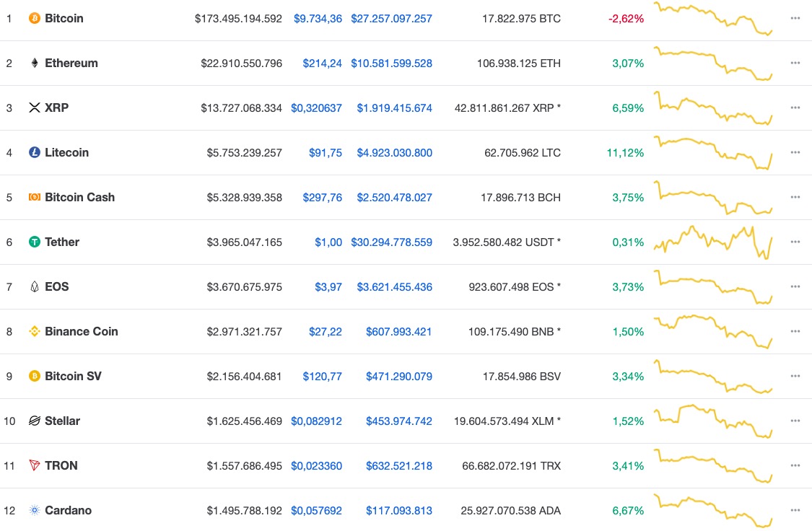The width and height of the screenshot is (812, 531).
Task: Open the three-dot menu in Ethereum row
Action: (x=795, y=63)
